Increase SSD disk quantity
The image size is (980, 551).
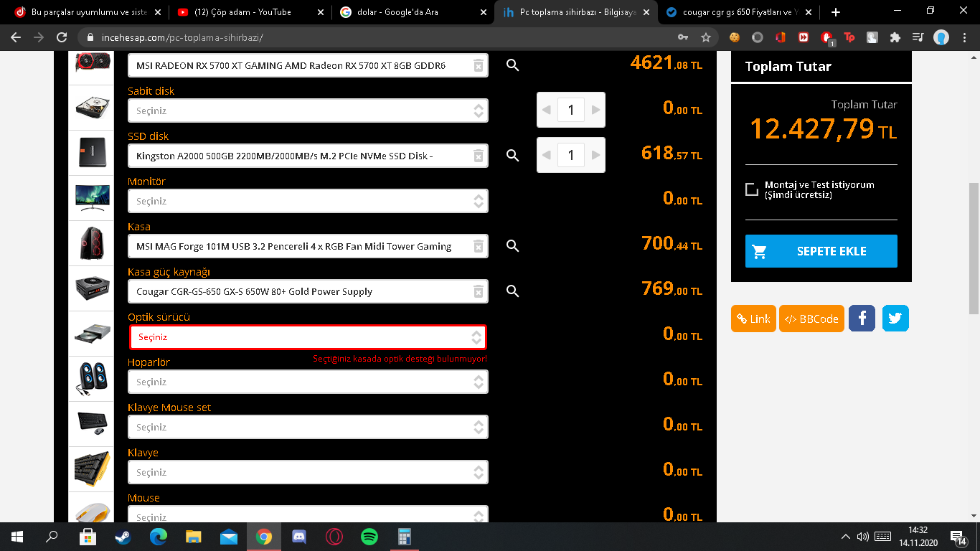595,155
